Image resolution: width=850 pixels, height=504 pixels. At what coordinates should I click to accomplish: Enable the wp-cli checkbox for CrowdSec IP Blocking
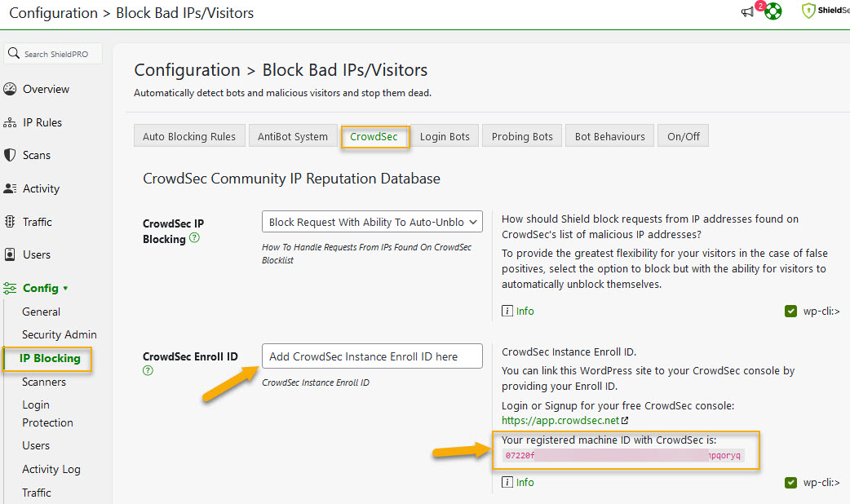click(x=790, y=311)
